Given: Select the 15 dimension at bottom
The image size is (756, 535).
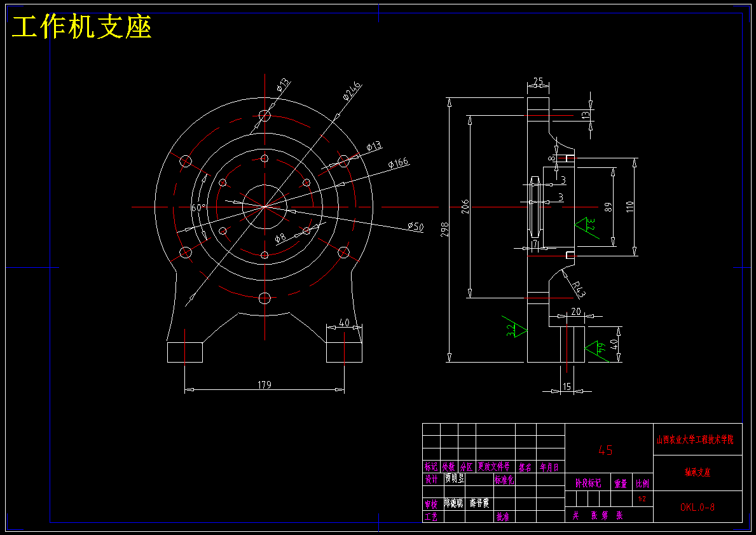Looking at the screenshot, I should pos(567,386).
